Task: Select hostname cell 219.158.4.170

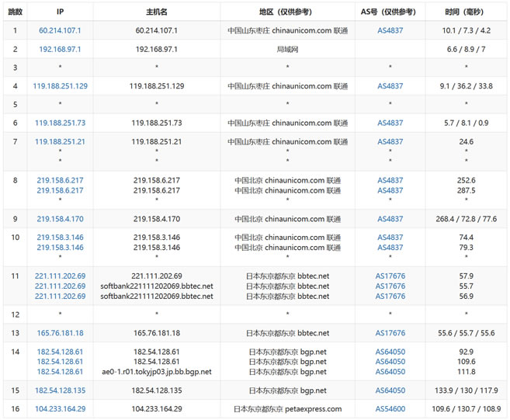Action: 157,219
